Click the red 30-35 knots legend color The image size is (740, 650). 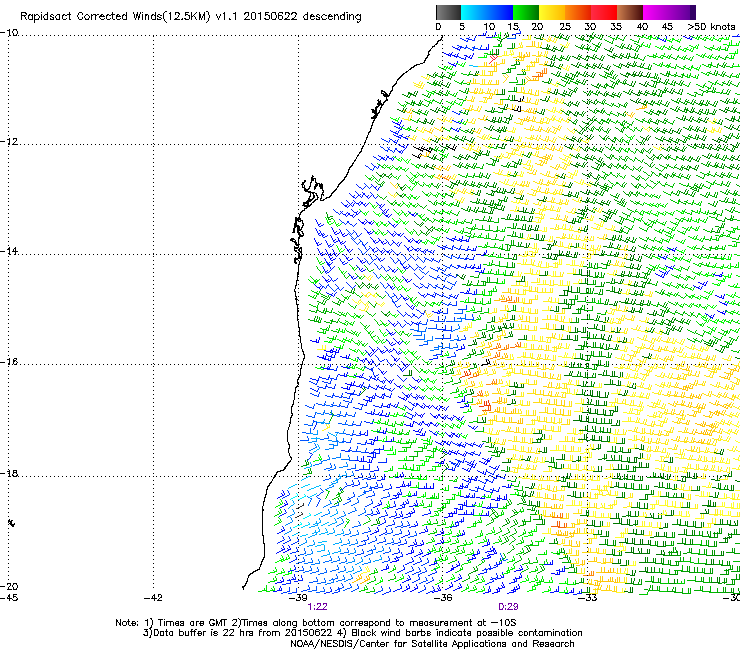(x=604, y=12)
